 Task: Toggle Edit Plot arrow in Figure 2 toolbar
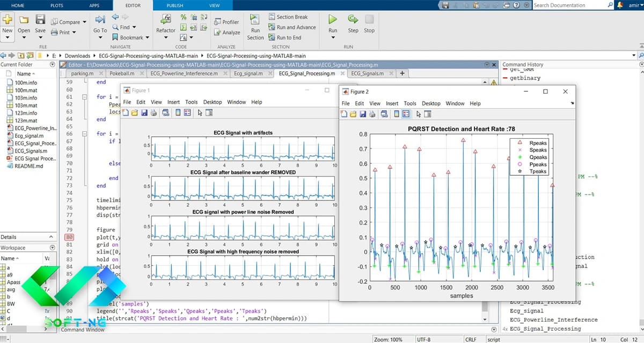(x=419, y=114)
